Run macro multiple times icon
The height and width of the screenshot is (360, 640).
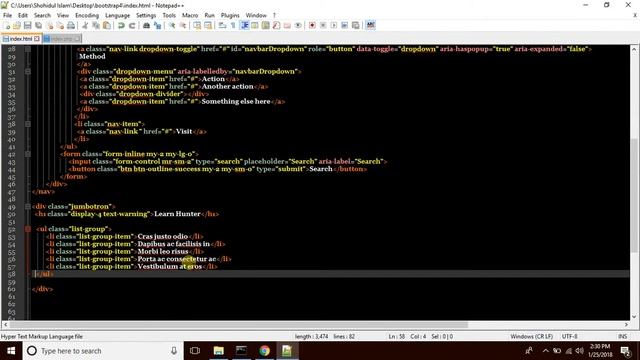345,25
